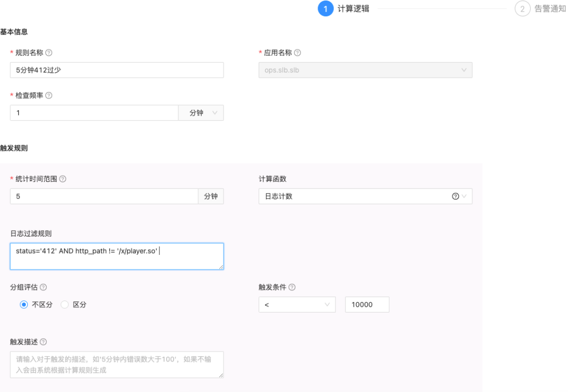Screen dimensions: 568x392
Task: Click the 日志过滤规则 text area
Action: (x=117, y=256)
